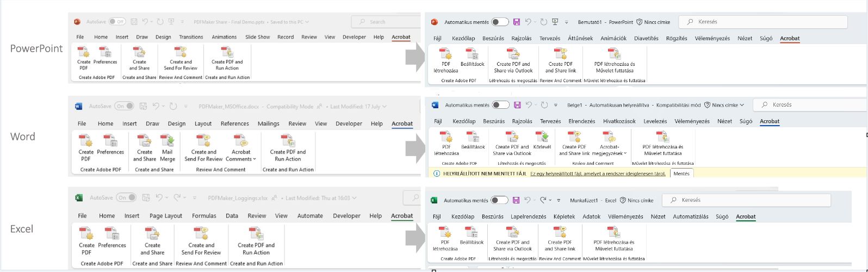Open Preferences in English Word Acrobat ribbon

click(x=110, y=145)
